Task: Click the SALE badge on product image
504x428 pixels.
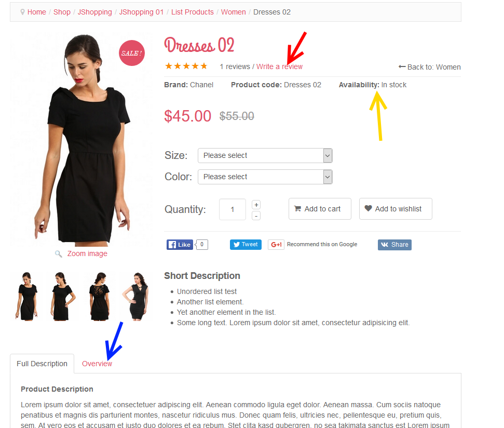Action: (x=131, y=53)
